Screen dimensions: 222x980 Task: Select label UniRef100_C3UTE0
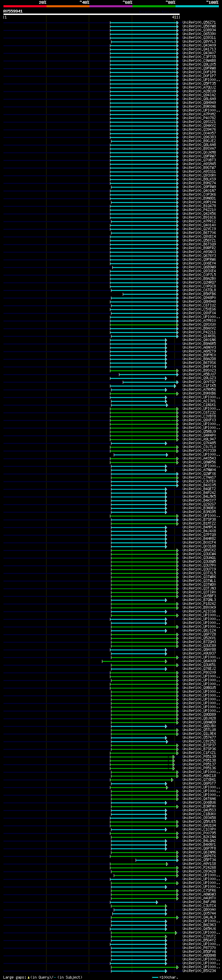199,481
